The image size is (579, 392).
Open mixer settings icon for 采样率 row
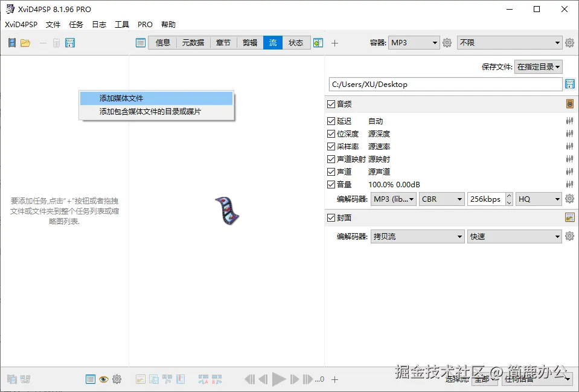569,146
